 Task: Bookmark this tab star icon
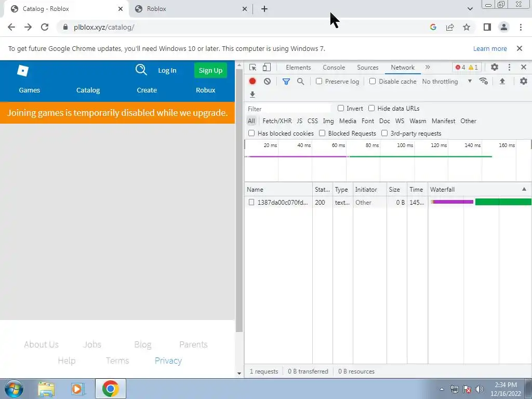pyautogui.click(x=467, y=27)
